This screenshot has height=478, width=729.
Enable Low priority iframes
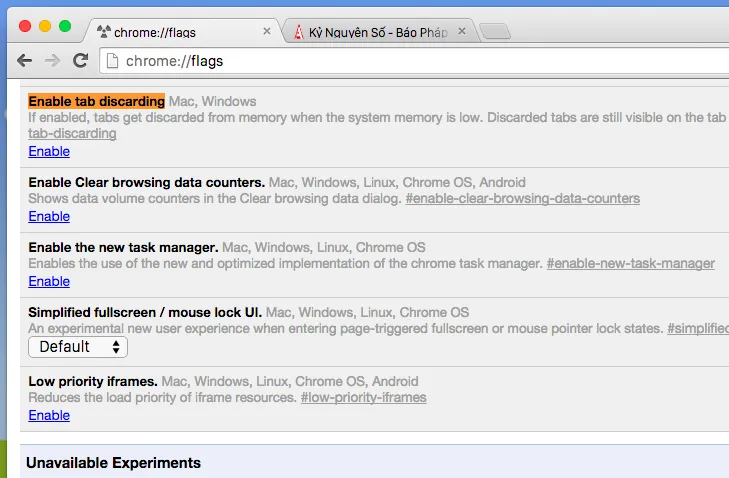pos(49,416)
